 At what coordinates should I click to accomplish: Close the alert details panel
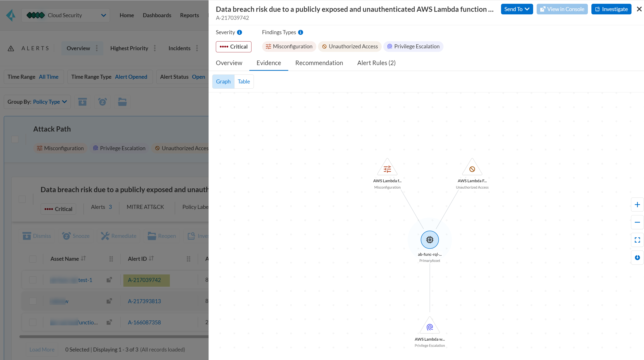click(x=639, y=9)
